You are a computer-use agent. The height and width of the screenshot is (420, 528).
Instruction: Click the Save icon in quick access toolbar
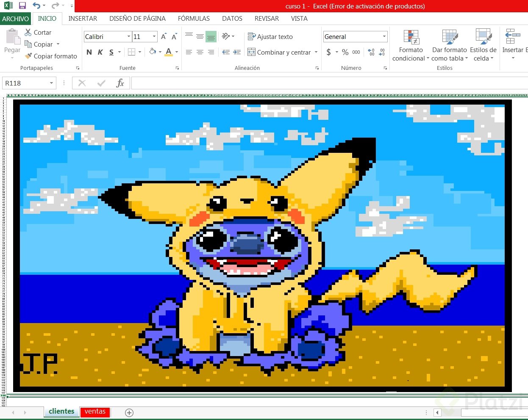[x=22, y=6]
